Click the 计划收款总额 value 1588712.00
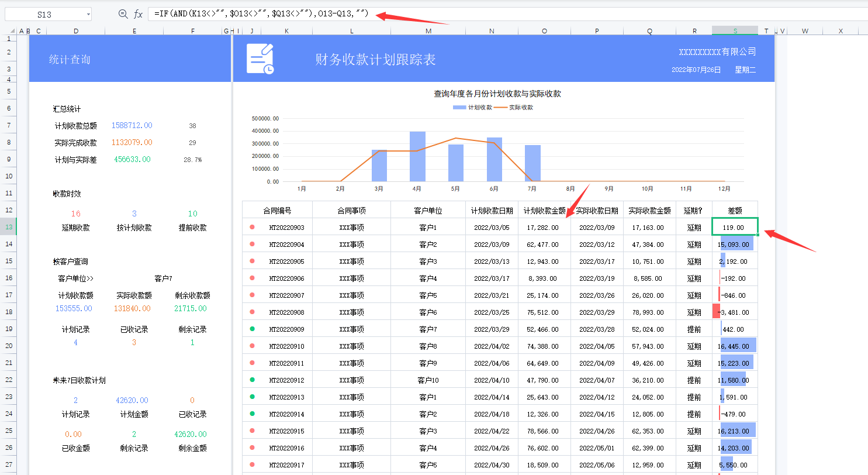Screen dimensions: 868x475 132,125
